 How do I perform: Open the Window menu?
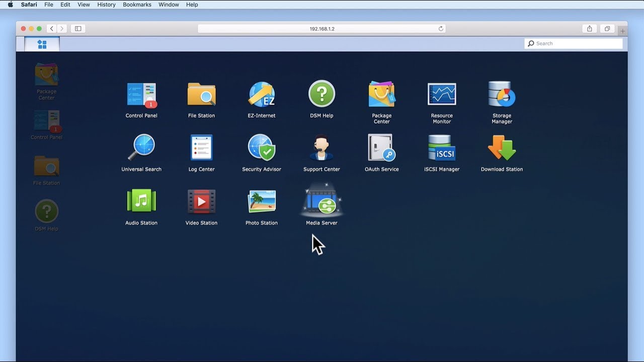click(169, 5)
